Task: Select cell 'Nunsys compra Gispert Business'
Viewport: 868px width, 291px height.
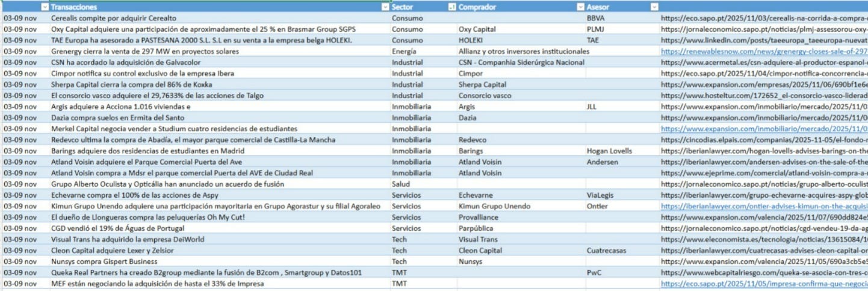Action: click(220, 261)
